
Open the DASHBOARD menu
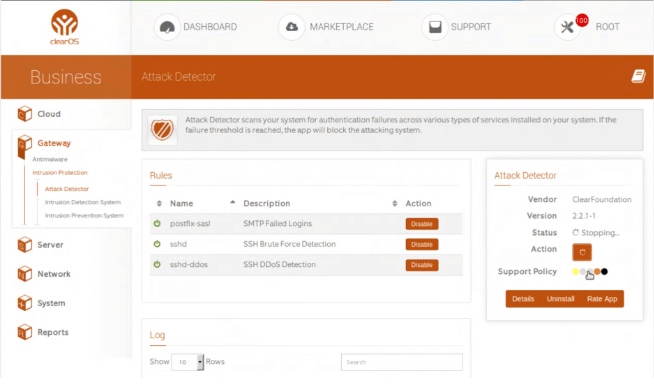pyautogui.click(x=210, y=27)
